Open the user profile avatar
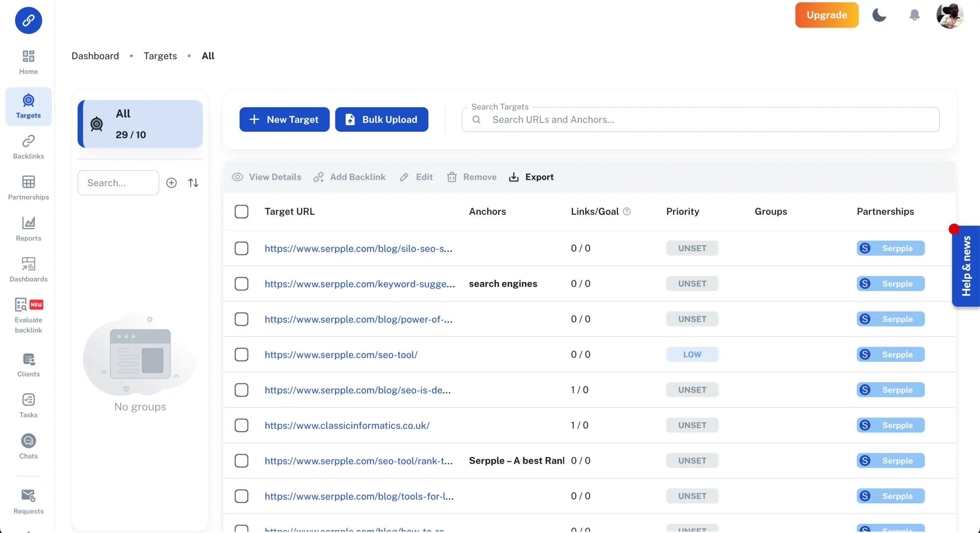The width and height of the screenshot is (980, 533). 950,15
